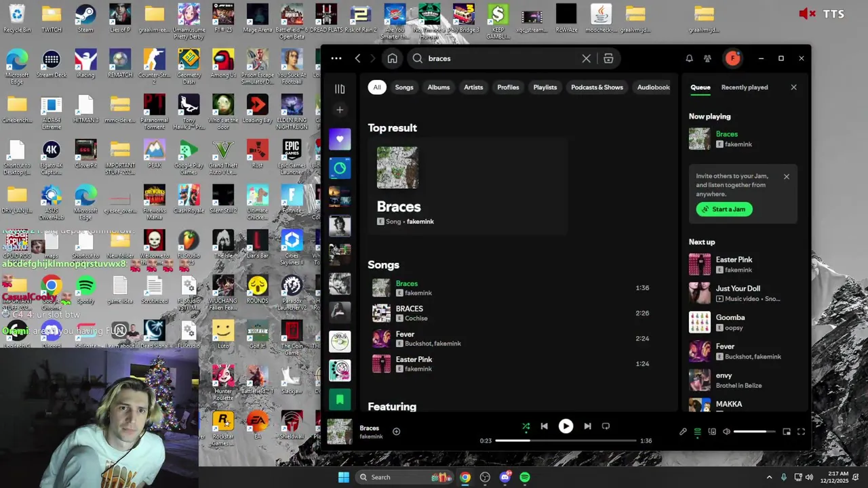Image resolution: width=868 pixels, height=488 pixels.
Task: Open Connect to a device
Action: (x=712, y=432)
